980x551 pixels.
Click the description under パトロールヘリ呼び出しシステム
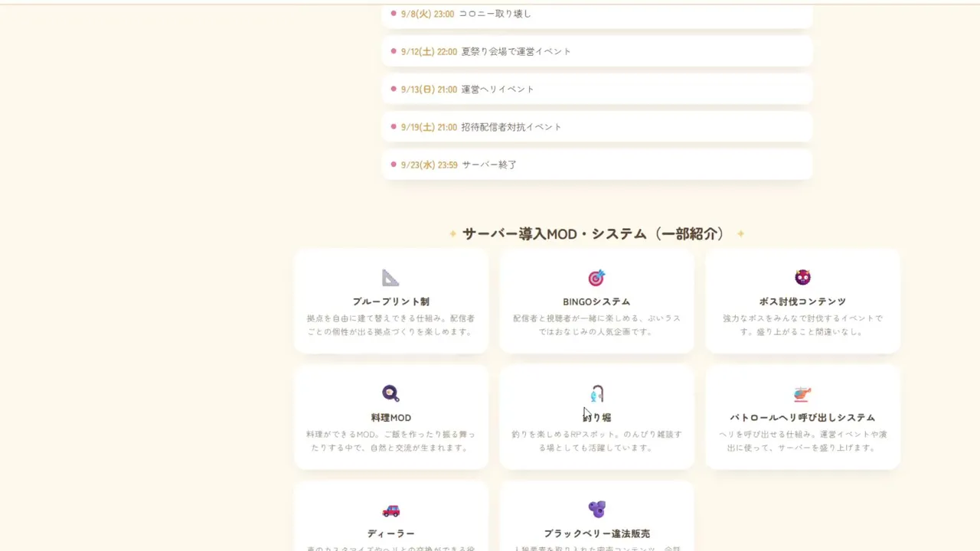[802, 441]
